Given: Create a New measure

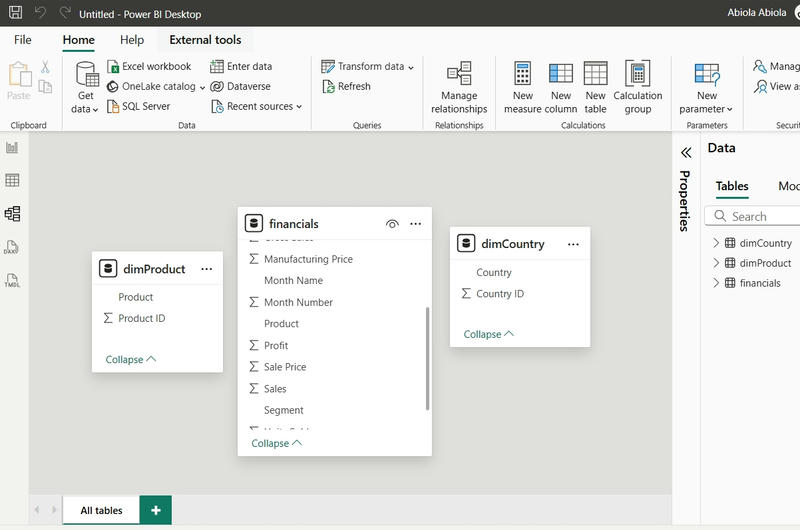Looking at the screenshot, I should tap(522, 87).
